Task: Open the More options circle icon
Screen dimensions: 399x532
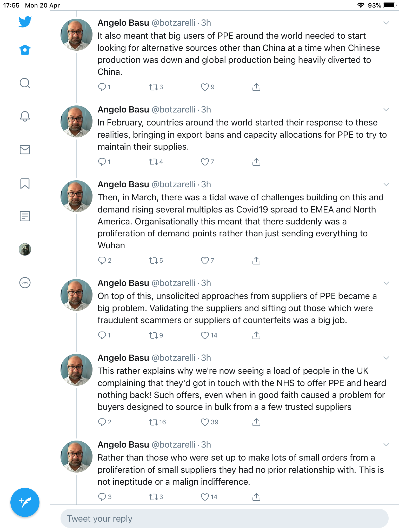Action: (25, 283)
